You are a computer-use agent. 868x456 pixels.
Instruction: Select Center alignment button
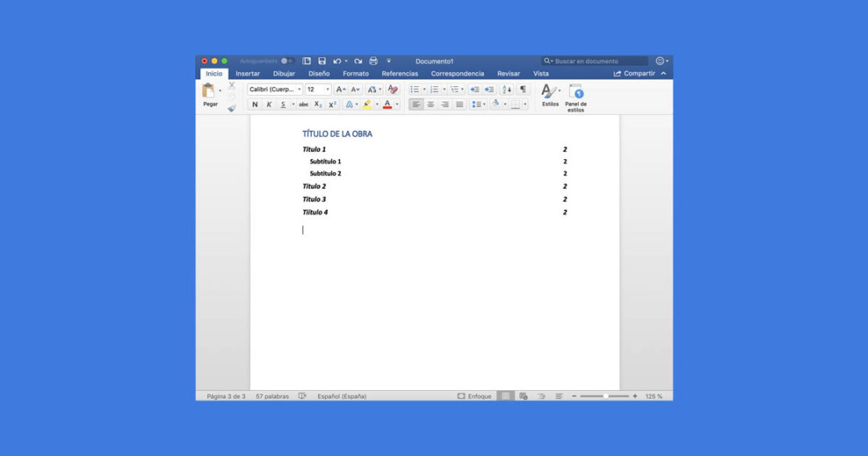[x=431, y=105]
